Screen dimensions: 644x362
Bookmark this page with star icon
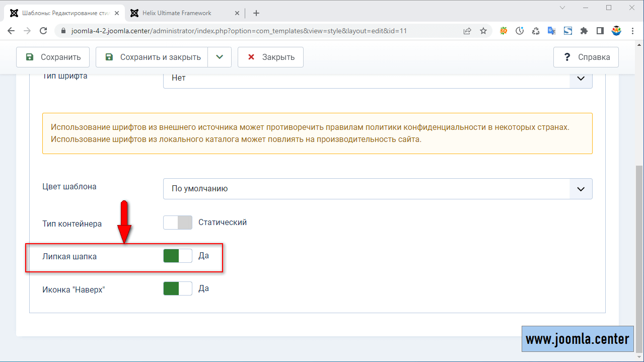click(483, 31)
